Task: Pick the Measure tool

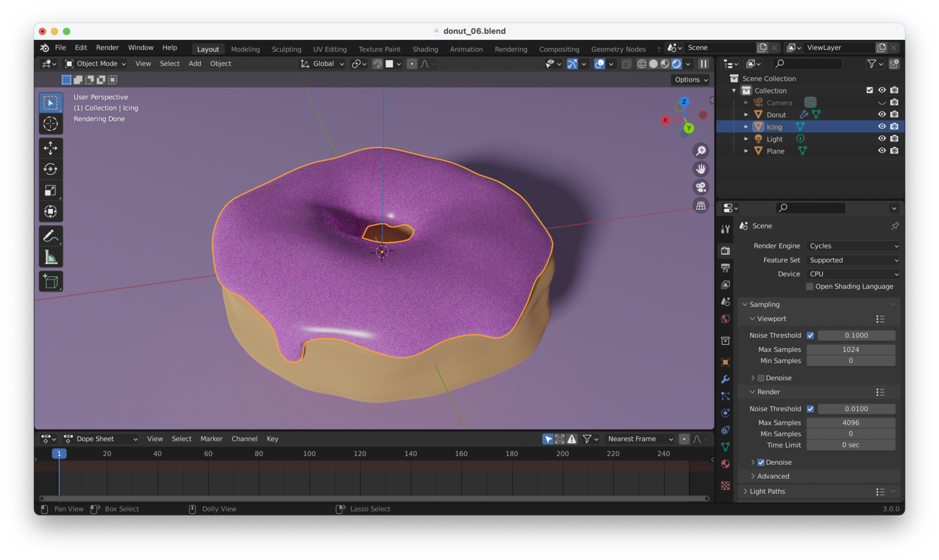Action: pyautogui.click(x=50, y=256)
